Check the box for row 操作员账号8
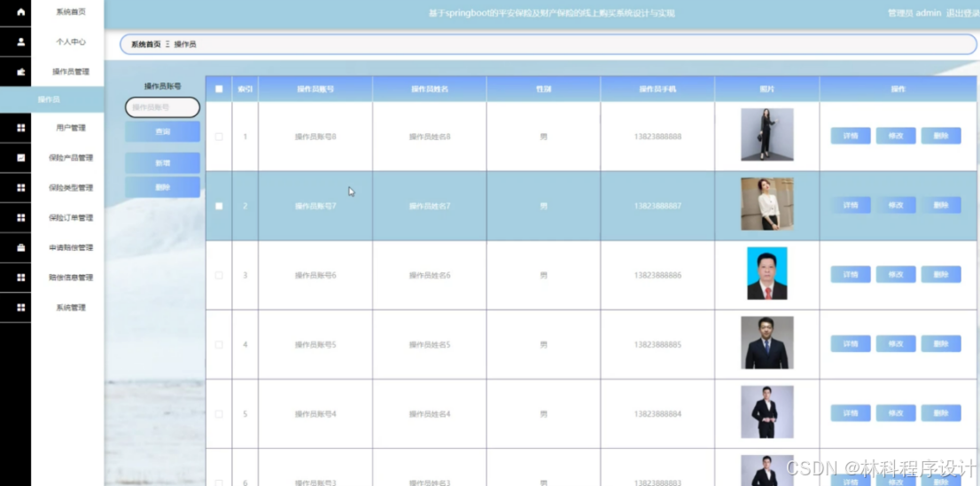The height and width of the screenshot is (486, 980). click(x=219, y=137)
